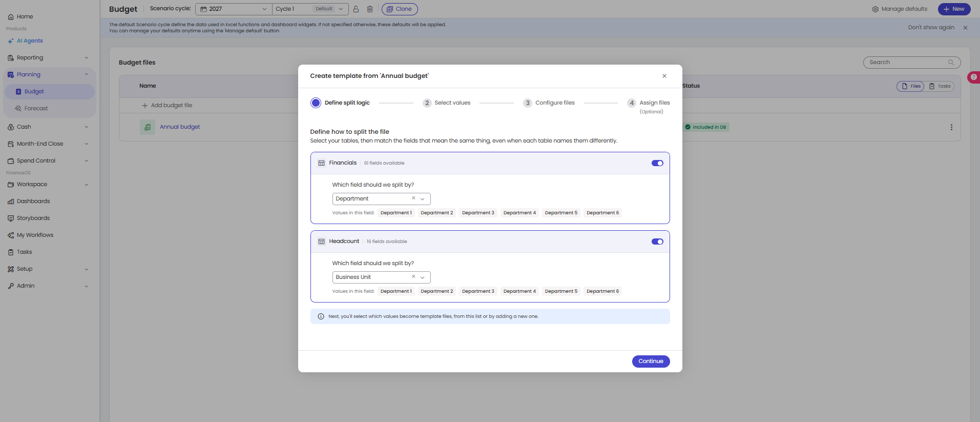Toggle off the Financials table switch
The image size is (980, 422).
pos(657,163)
